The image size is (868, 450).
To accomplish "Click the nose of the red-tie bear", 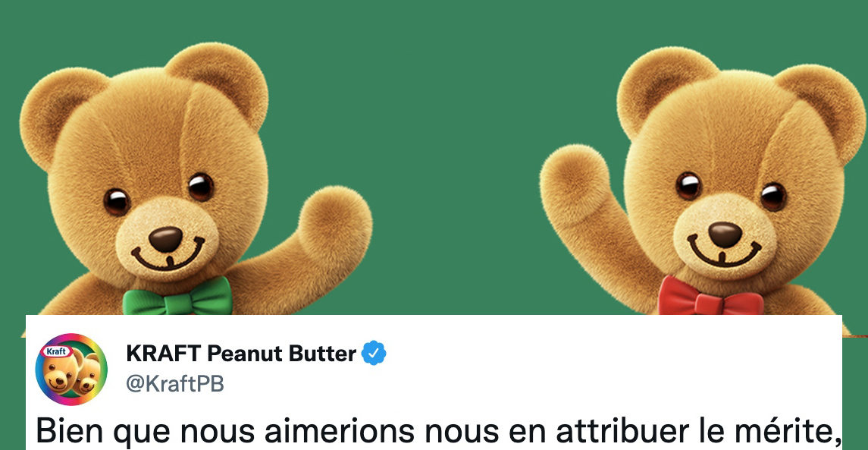I will (725, 234).
